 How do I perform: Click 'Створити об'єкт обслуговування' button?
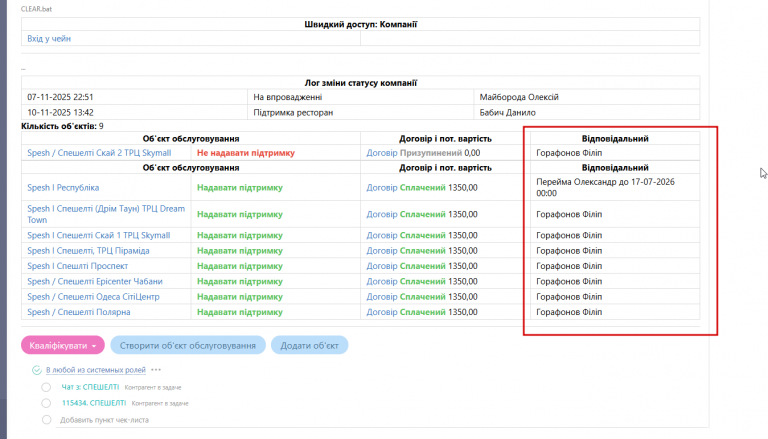188,345
